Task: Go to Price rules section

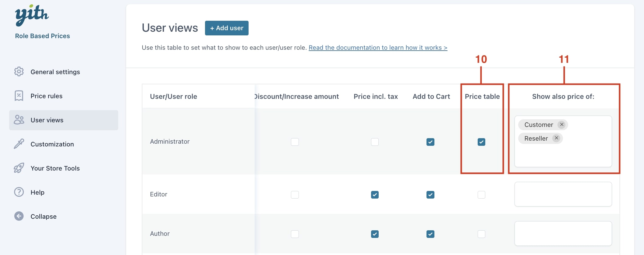Action: (64, 96)
